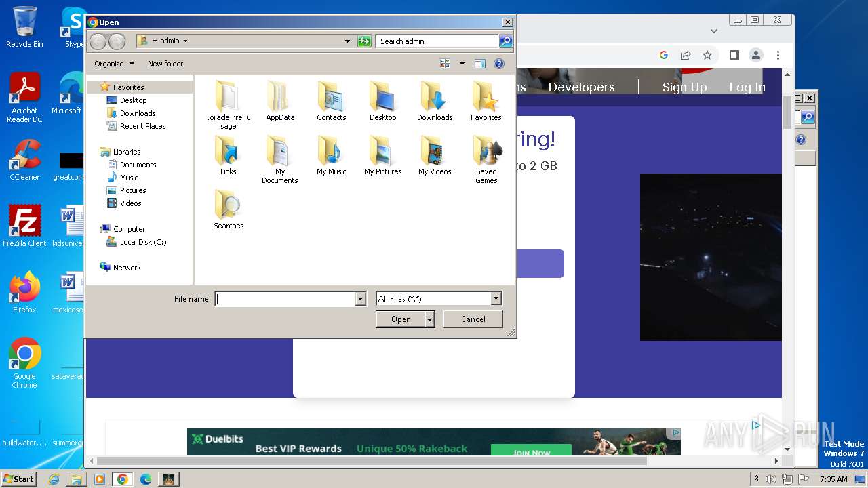Expand the admin path breadcrumb arrow
Image resolution: width=868 pixels, height=488 pixels.
coord(185,41)
